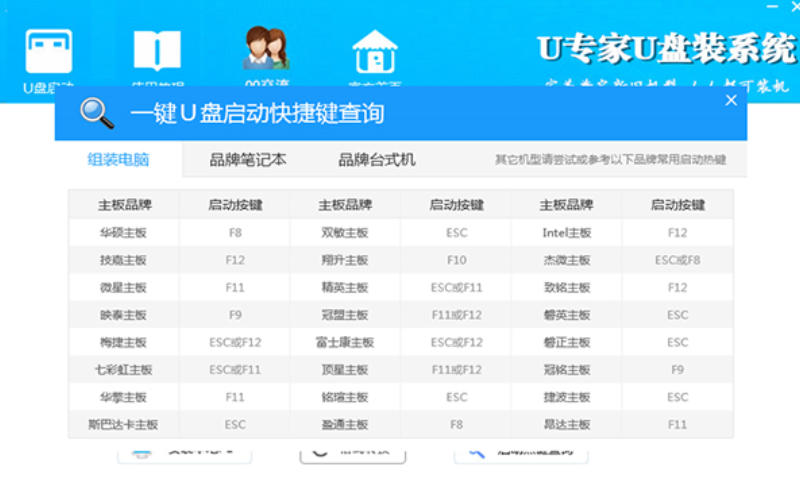Screen dimensions: 800x477
Task: Click the 其它机型请尝试 hint text
Action: (x=610, y=160)
